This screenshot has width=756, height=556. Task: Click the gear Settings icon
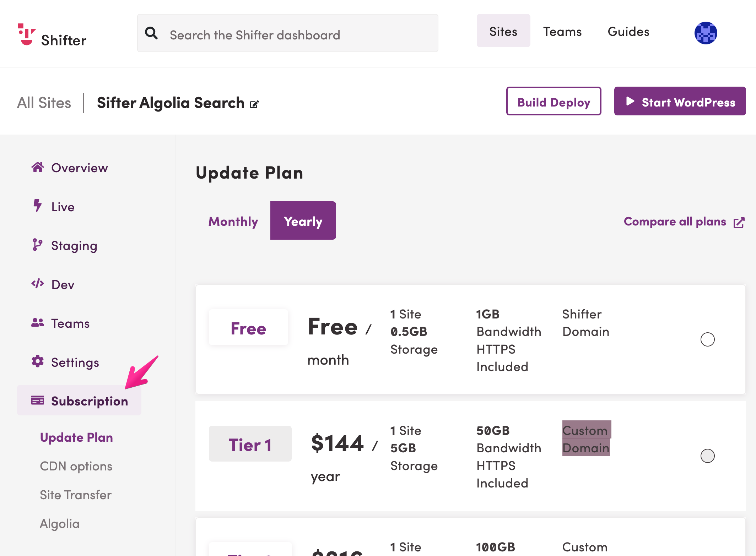coord(37,361)
